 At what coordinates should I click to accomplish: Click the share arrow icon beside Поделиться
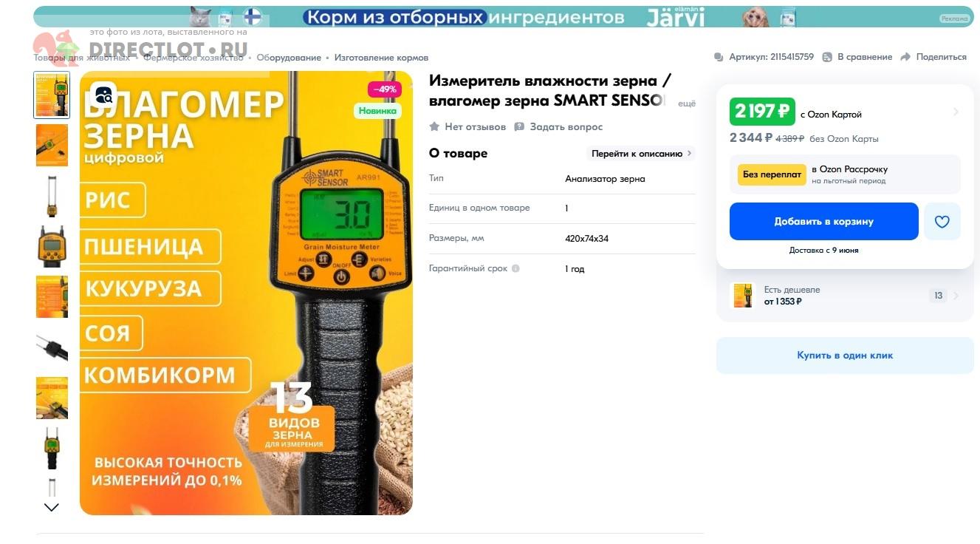[905, 57]
